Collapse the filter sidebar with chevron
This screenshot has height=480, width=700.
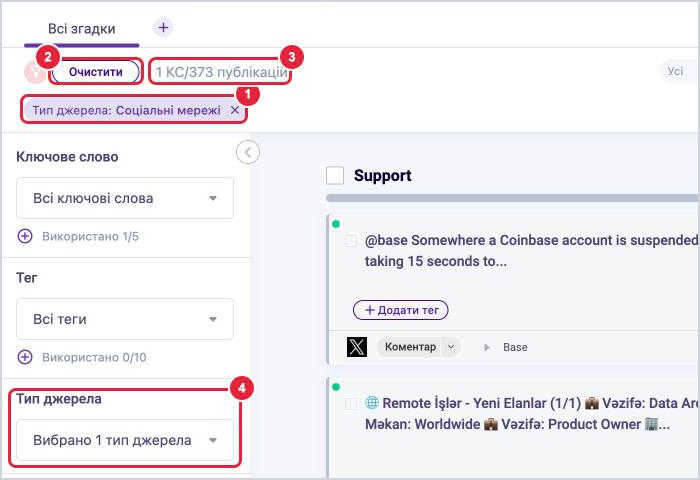248,152
